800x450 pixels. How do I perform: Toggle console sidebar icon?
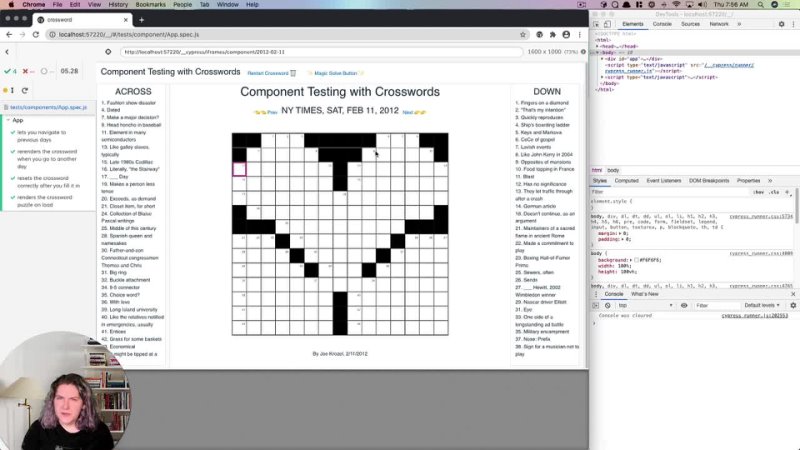595,306
